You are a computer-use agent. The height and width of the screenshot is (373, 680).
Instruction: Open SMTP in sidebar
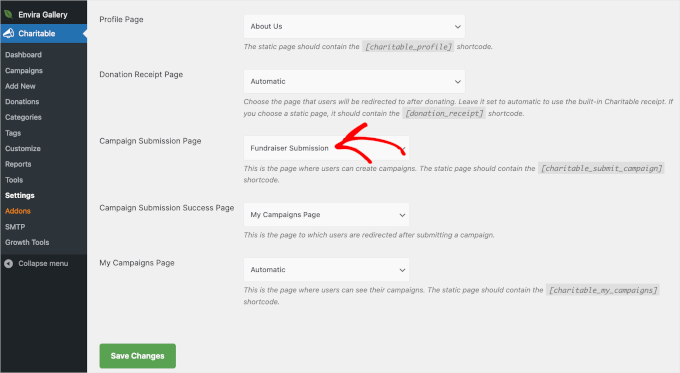15,226
